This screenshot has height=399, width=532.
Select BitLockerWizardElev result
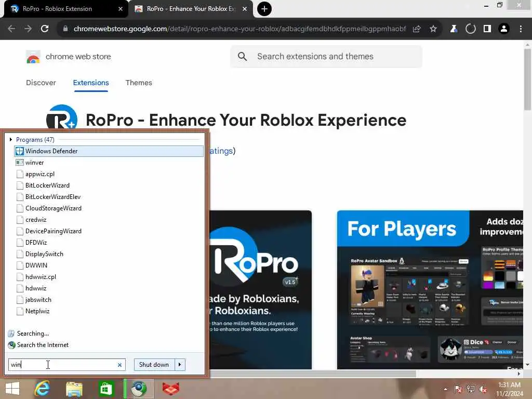click(109, 197)
